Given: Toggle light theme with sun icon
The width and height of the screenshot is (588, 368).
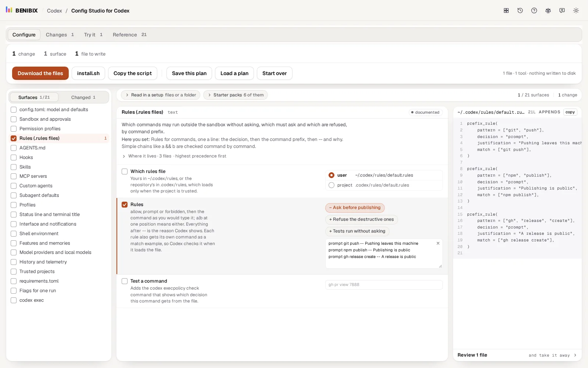Looking at the screenshot, I should pos(576,11).
